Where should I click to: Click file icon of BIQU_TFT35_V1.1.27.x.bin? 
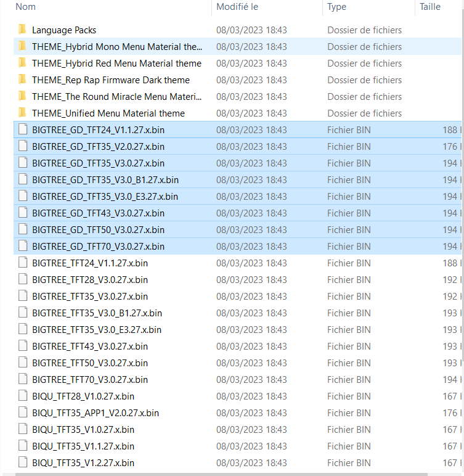(x=23, y=446)
